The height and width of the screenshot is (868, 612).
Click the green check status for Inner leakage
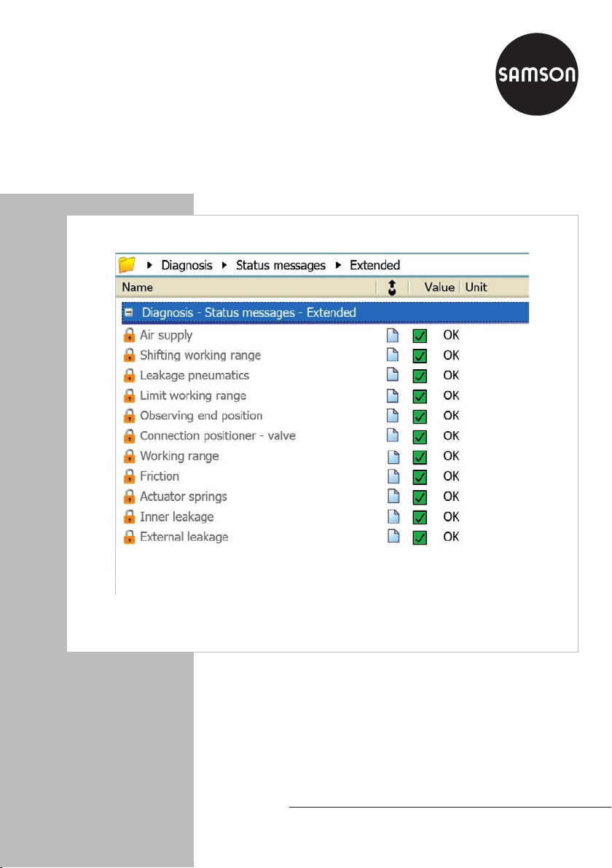click(420, 518)
